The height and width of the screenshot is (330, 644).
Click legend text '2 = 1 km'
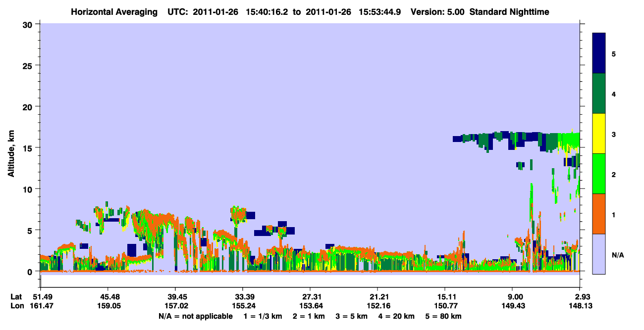coord(308,316)
